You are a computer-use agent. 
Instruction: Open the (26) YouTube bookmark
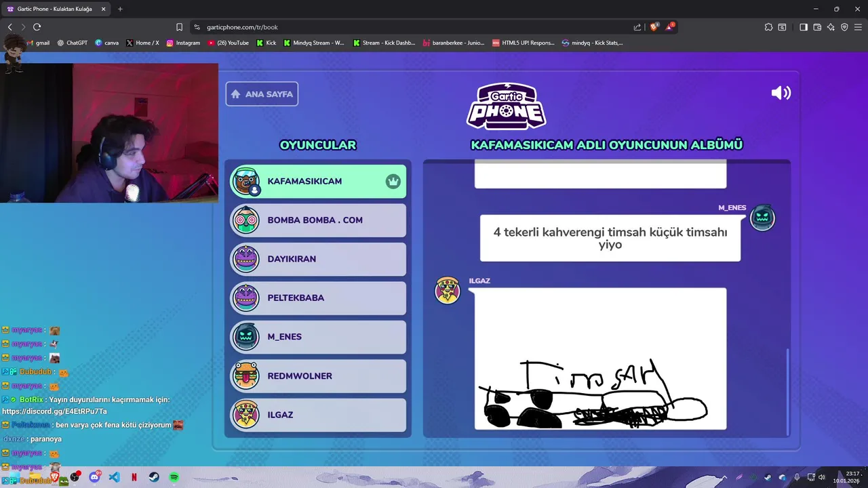[x=229, y=43]
